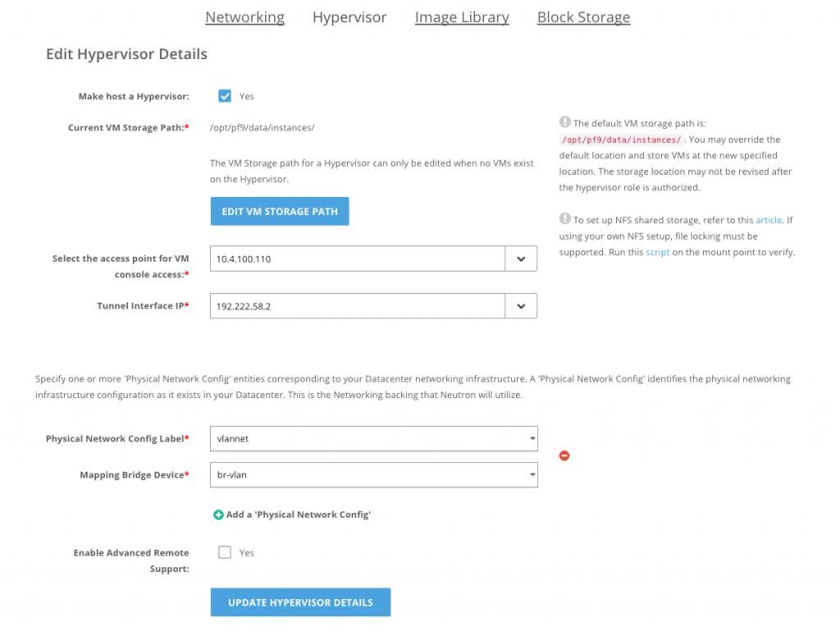Screen dimensions: 840x636
Task: Enable Advanced Remote Support checkbox
Action: click(225, 552)
